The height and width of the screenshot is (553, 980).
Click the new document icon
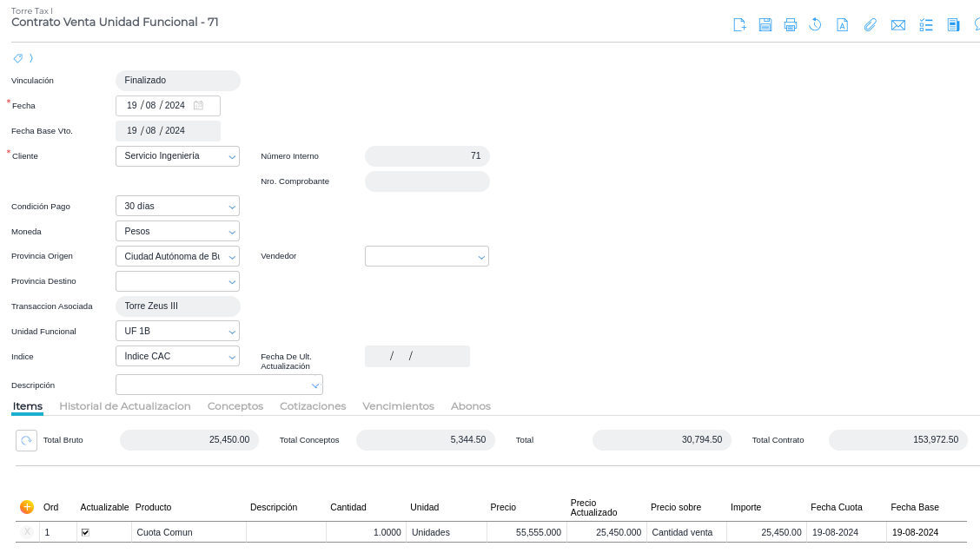[739, 24]
